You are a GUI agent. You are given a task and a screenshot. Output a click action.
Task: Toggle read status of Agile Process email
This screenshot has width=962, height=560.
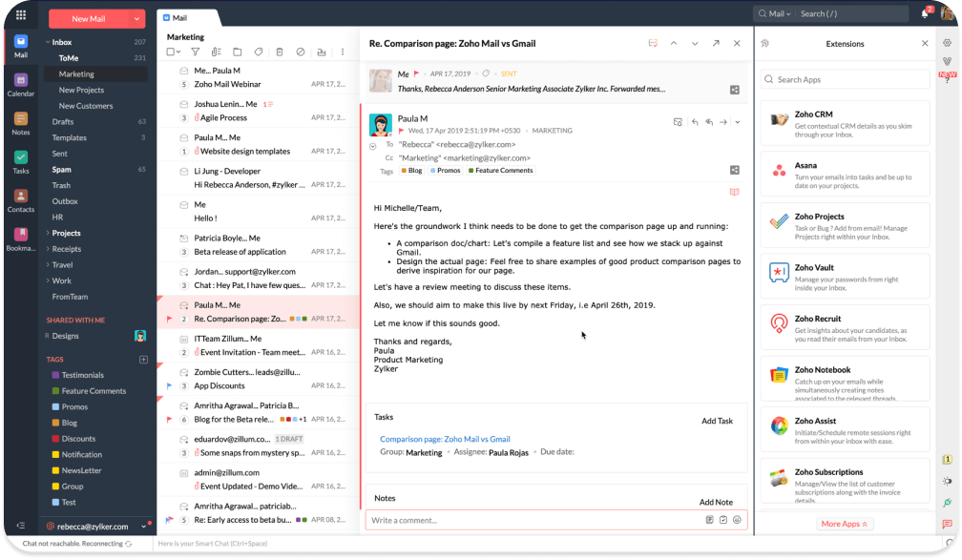click(183, 104)
